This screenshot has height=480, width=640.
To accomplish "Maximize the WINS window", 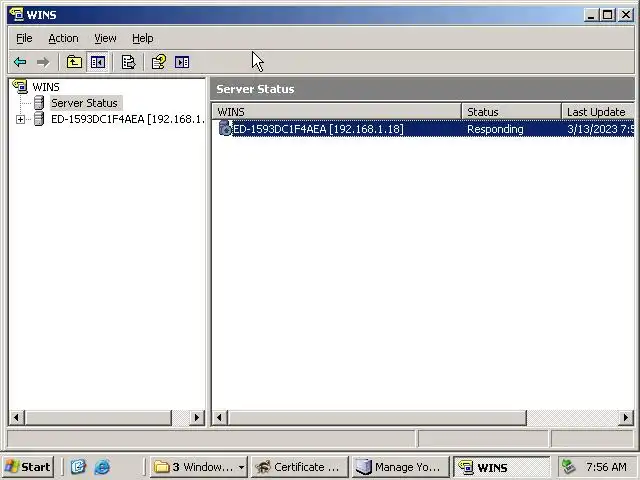I will click(607, 15).
